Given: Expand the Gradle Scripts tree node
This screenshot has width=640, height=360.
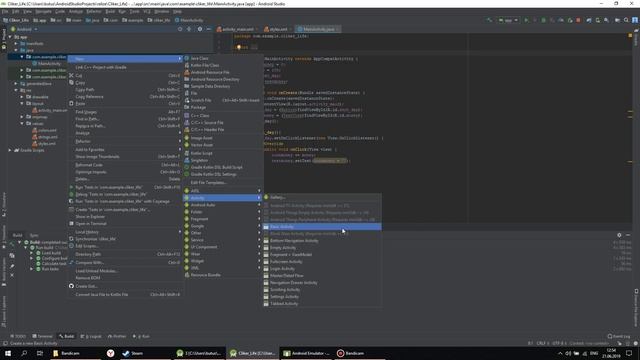Looking at the screenshot, I should tap(10, 150).
